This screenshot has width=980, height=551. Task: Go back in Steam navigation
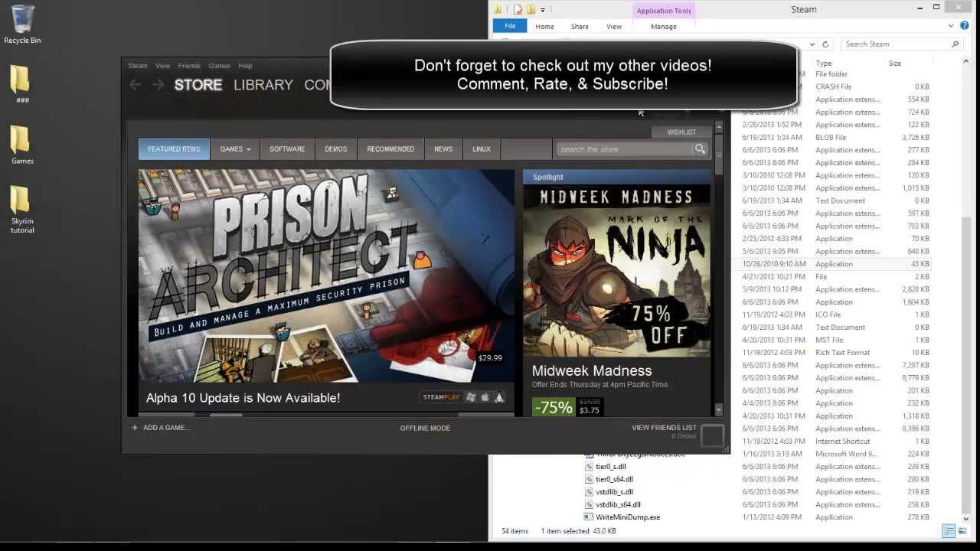(x=136, y=85)
